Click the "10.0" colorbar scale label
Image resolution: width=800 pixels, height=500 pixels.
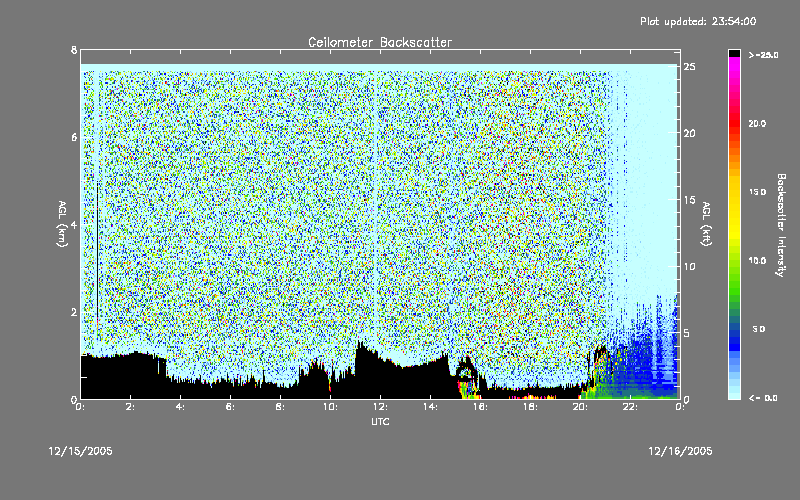pyautogui.click(x=757, y=261)
